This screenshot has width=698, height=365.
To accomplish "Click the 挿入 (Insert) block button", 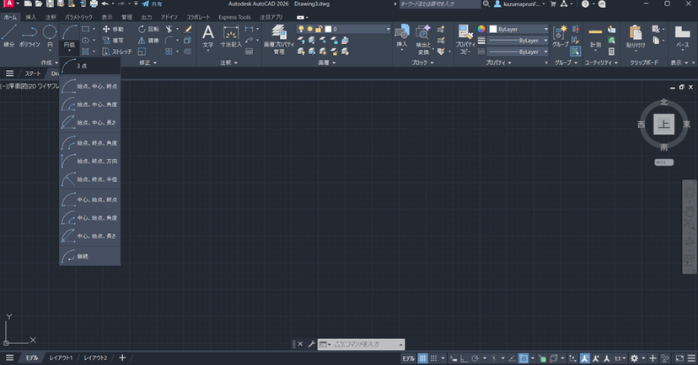I will click(402, 36).
